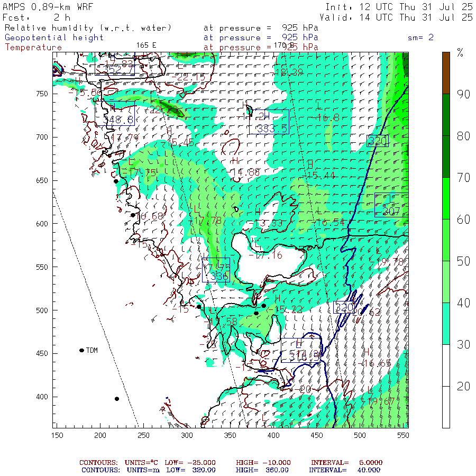Select the 'Valid: 14 UTC Thu 31 Jul 25' line
This screenshot has width=476, height=476.
396,17
